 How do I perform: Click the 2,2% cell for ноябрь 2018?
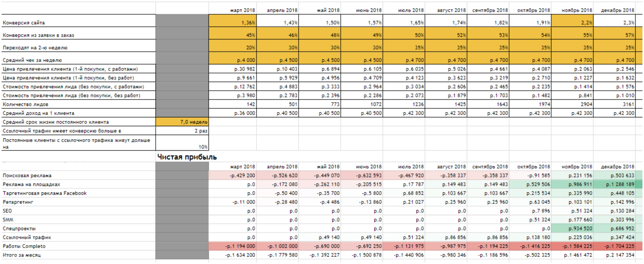(572, 21)
